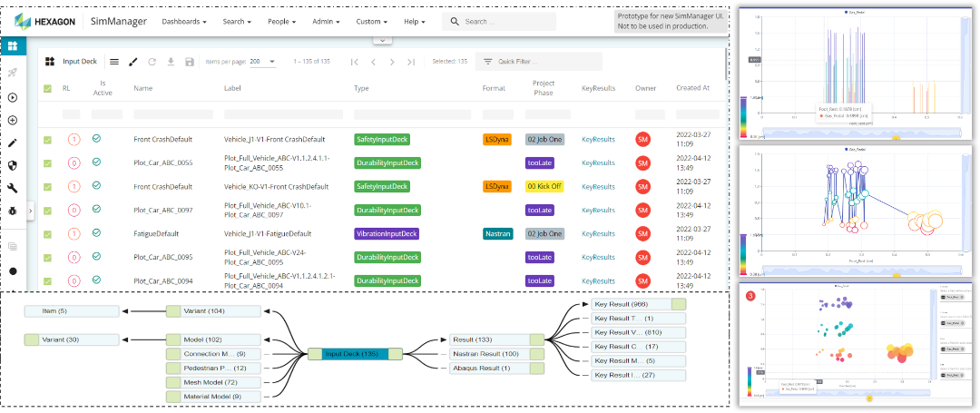The image size is (980, 413).
Task: Select the Result (133) graph node
Action: click(497, 339)
